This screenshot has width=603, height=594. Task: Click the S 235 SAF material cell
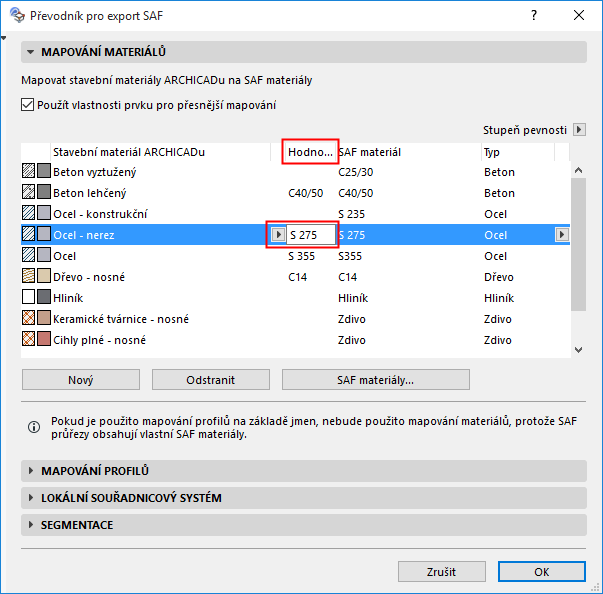[x=351, y=214]
